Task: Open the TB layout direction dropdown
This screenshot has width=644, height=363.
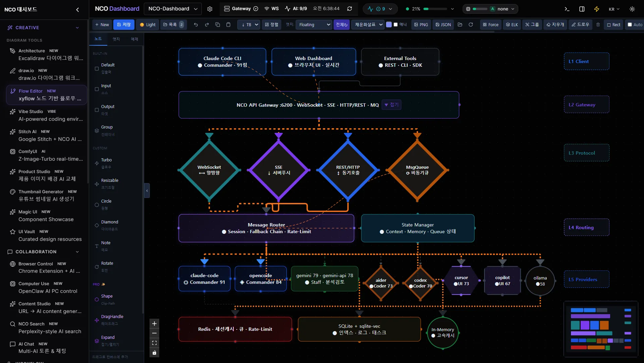Action: point(249,24)
